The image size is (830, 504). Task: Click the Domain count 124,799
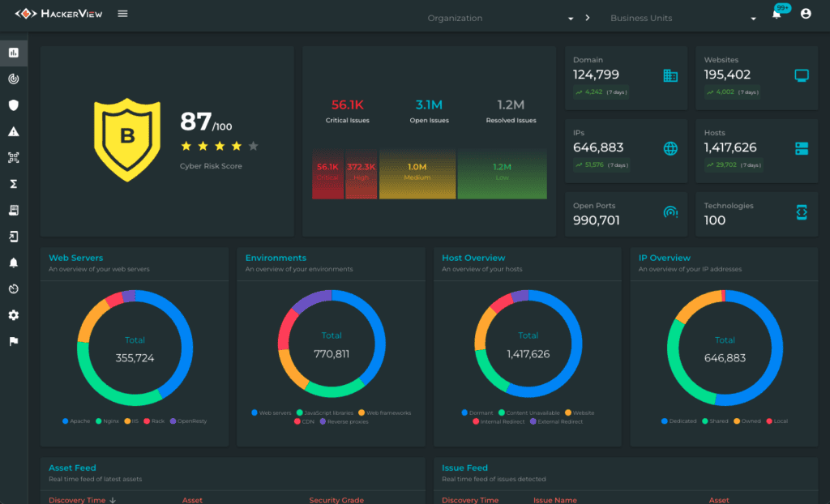point(596,75)
